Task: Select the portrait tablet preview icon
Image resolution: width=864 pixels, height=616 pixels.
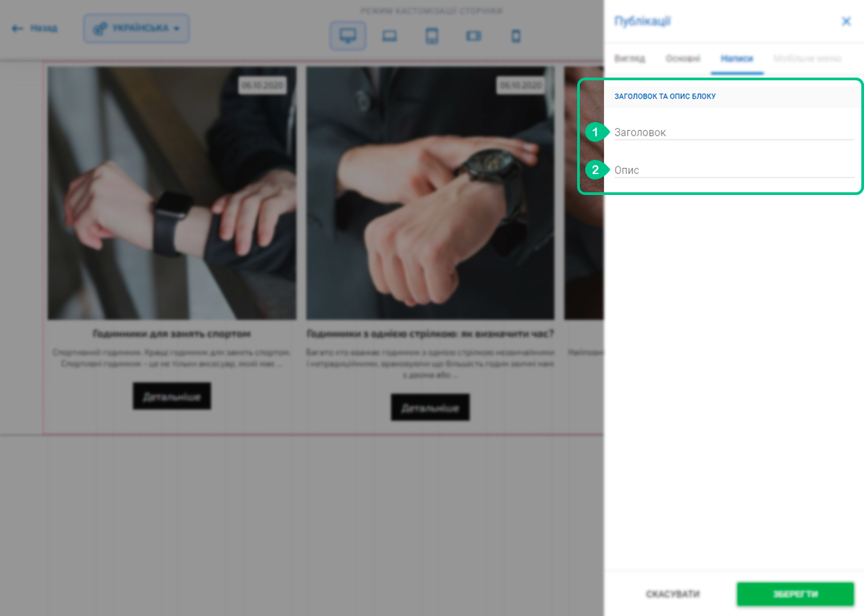Action: (x=432, y=36)
